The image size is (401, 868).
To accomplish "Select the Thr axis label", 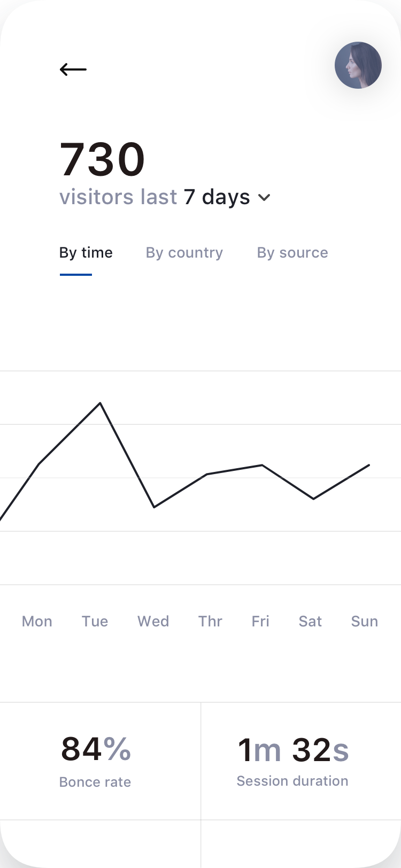I will click(210, 621).
